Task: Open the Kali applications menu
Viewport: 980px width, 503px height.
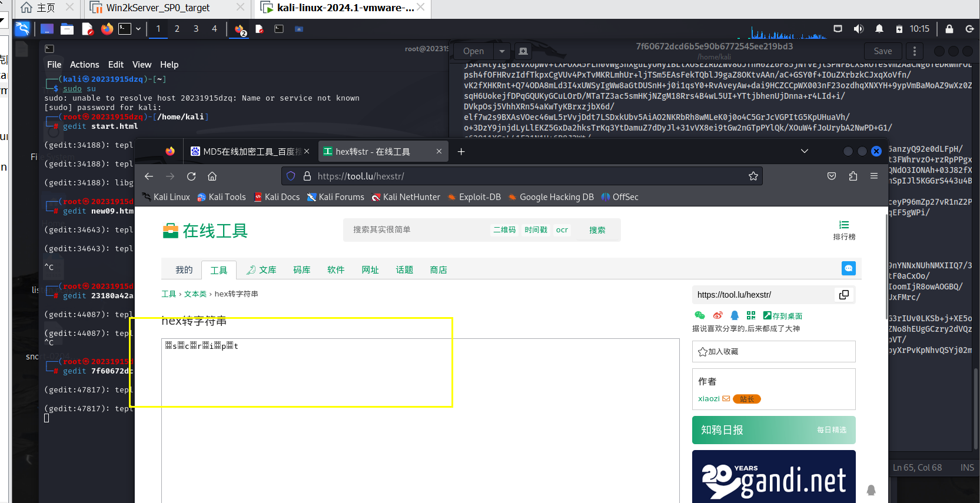Action: [x=22, y=29]
